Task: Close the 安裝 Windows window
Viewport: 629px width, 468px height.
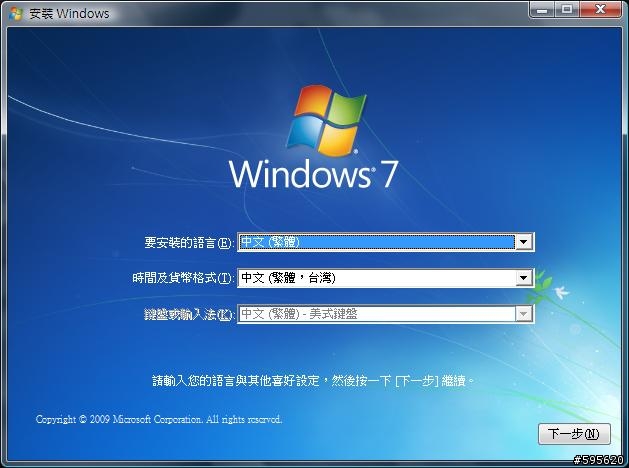Action: pyautogui.click(x=600, y=10)
